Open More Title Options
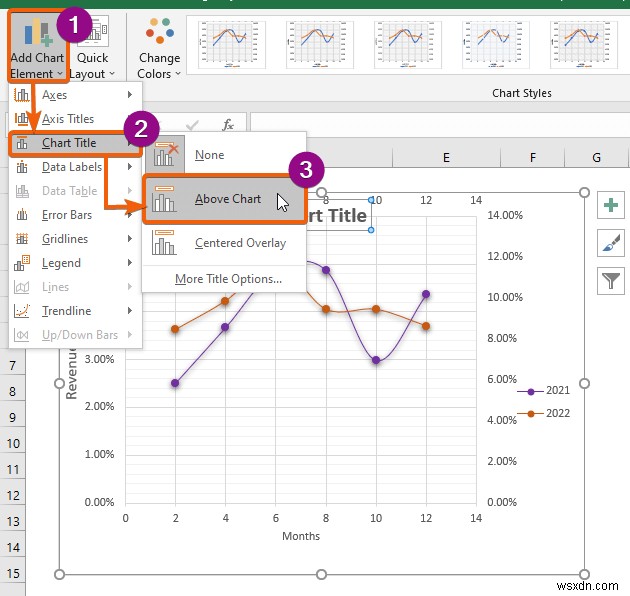 pyautogui.click(x=228, y=279)
